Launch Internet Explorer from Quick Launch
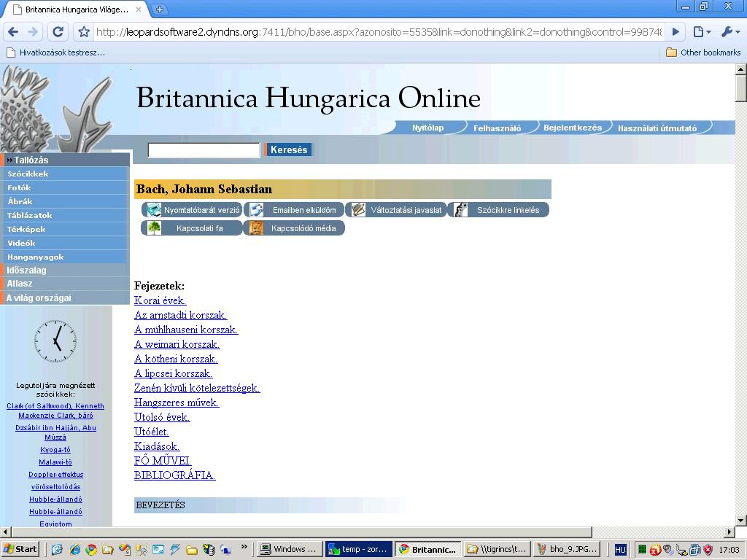This screenshot has width=747, height=560. [x=75, y=550]
